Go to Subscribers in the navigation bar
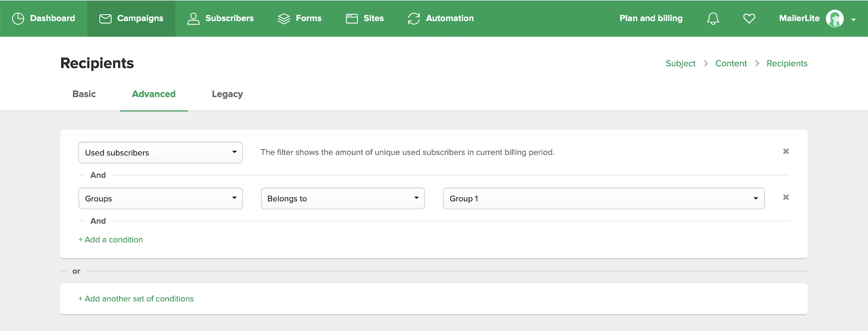The height and width of the screenshot is (331, 868). (220, 18)
